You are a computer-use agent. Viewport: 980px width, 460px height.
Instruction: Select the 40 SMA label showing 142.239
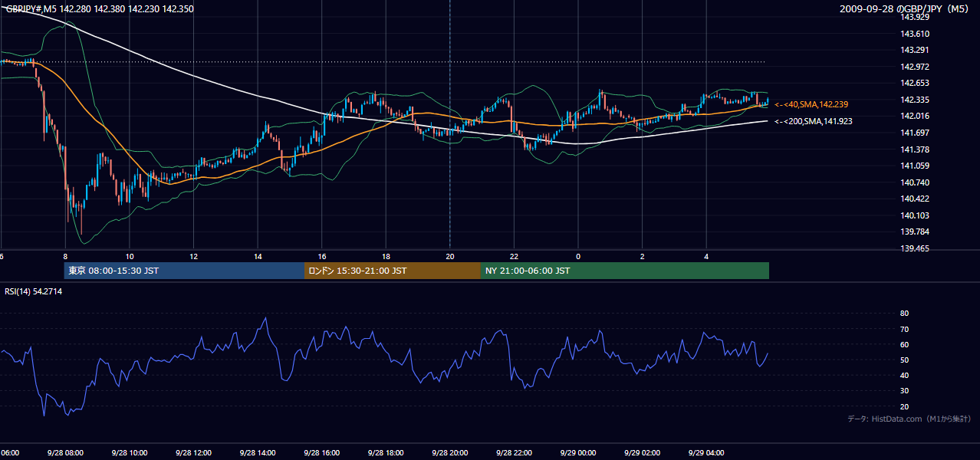coord(811,104)
